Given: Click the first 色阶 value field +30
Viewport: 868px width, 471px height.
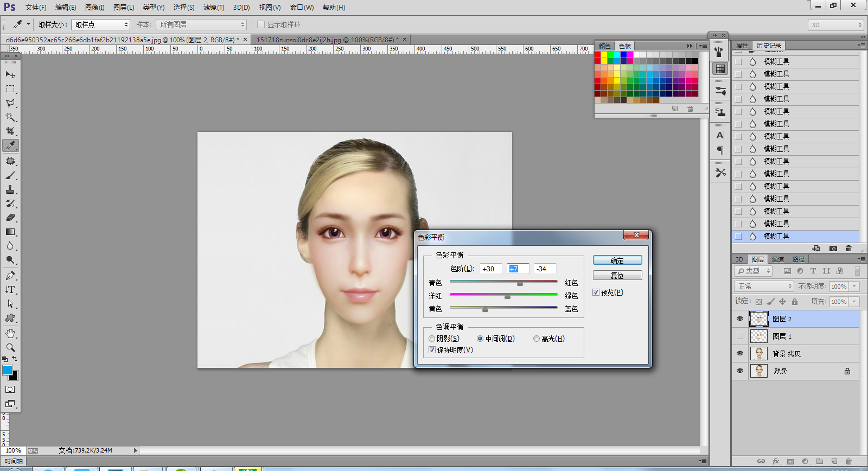Looking at the screenshot, I should [490, 269].
